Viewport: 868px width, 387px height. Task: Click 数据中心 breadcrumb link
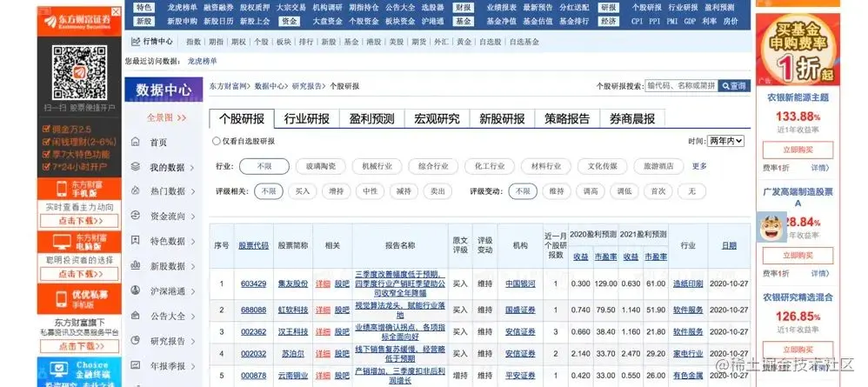point(270,86)
